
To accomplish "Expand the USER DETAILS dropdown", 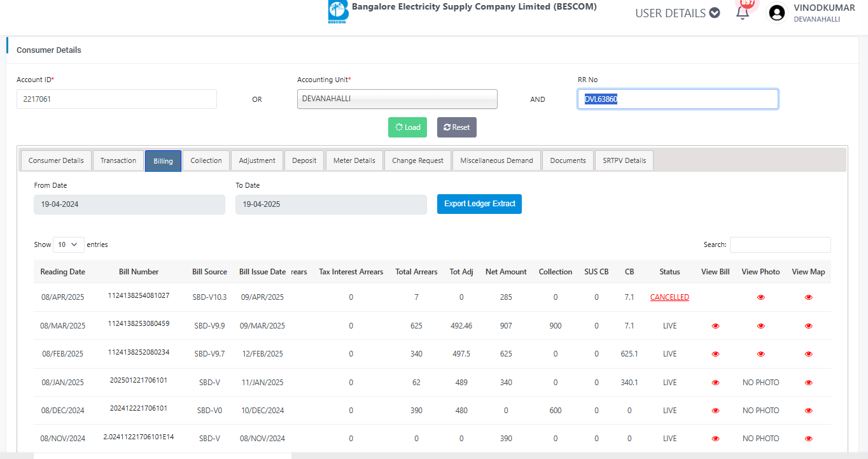I will click(677, 13).
